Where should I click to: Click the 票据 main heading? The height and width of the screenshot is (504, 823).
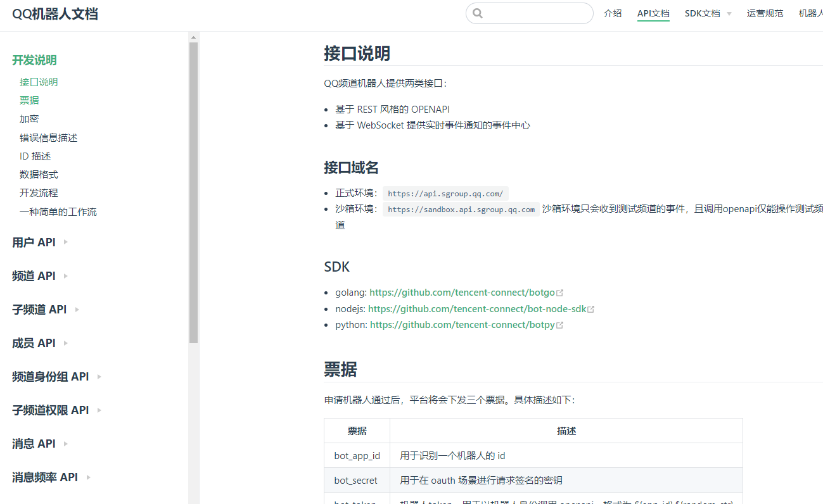tap(340, 369)
